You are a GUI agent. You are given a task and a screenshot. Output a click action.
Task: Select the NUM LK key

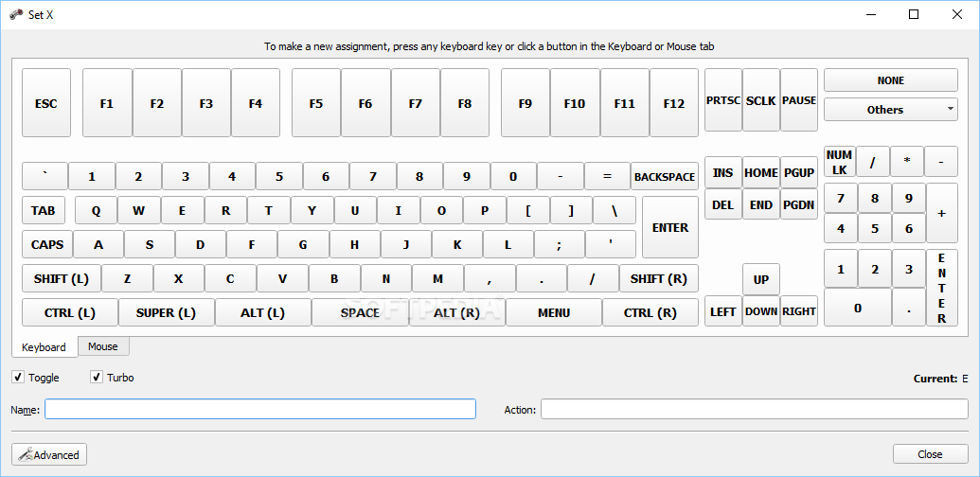pyautogui.click(x=839, y=162)
